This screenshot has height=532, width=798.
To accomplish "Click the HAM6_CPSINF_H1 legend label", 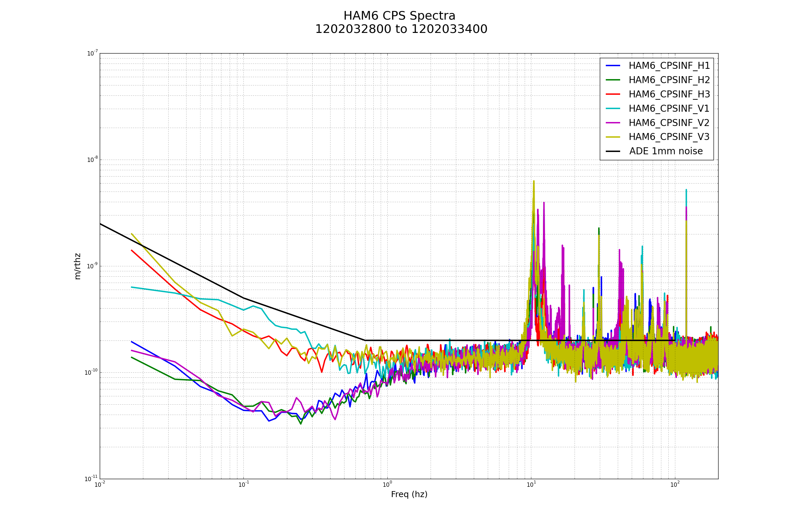I will point(669,66).
